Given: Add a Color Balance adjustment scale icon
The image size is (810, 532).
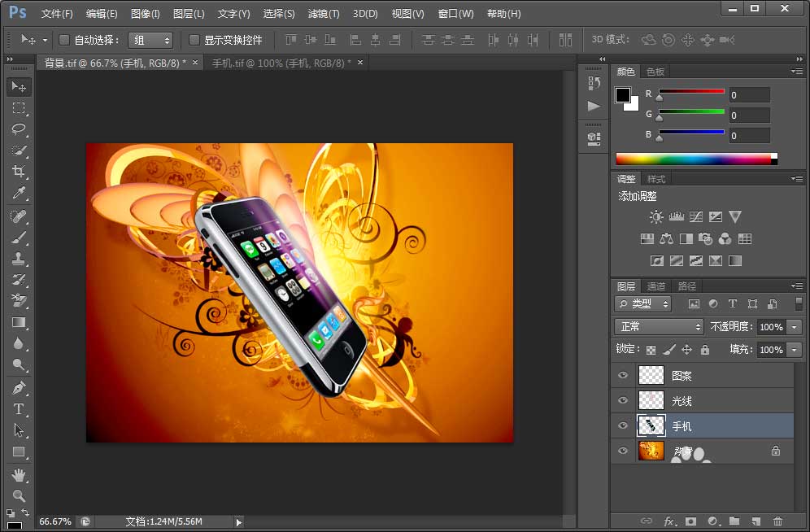Looking at the screenshot, I should point(666,238).
